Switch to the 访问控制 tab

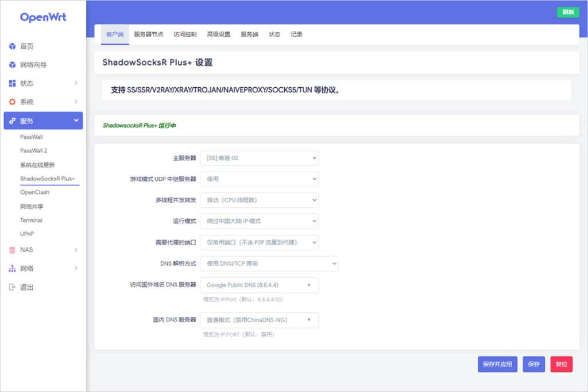pyautogui.click(x=185, y=34)
